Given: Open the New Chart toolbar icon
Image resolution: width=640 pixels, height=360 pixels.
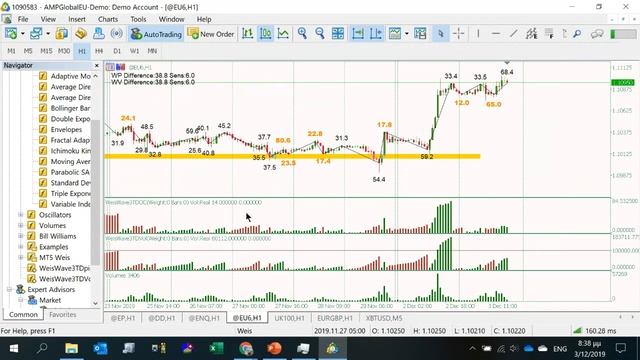Looking at the screenshot, I should point(11,34).
